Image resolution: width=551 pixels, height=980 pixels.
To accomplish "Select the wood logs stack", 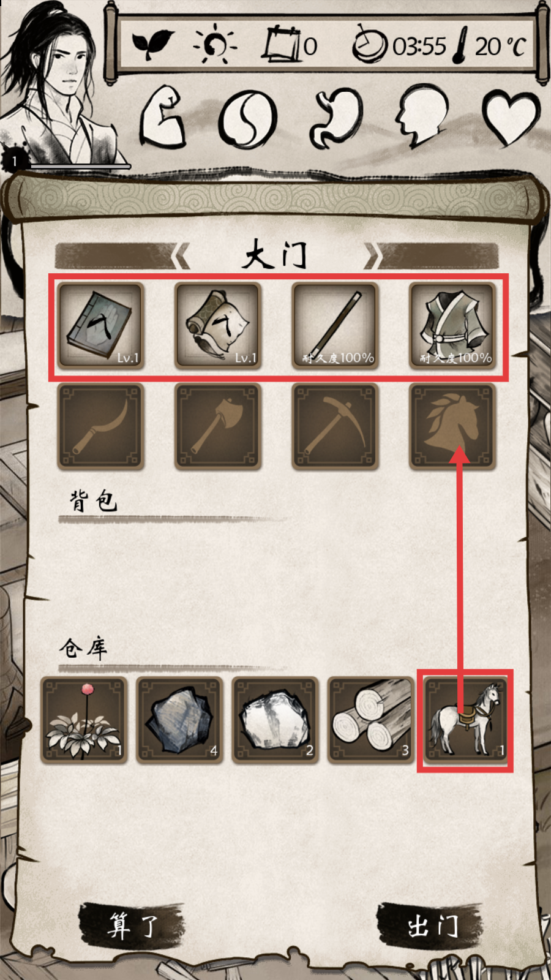I will pyautogui.click(x=370, y=720).
